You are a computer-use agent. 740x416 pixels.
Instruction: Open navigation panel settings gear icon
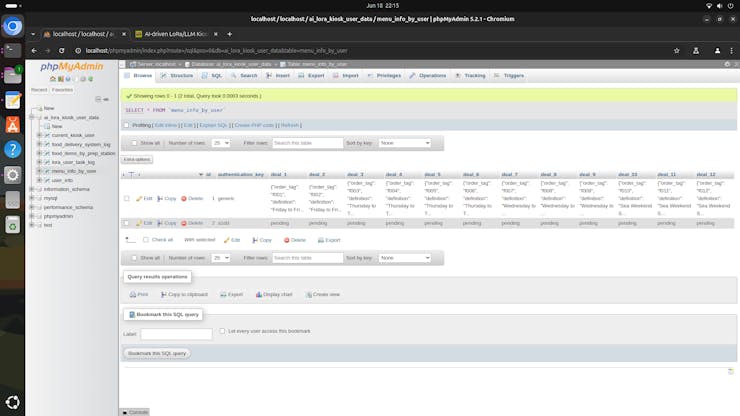(x=83, y=79)
